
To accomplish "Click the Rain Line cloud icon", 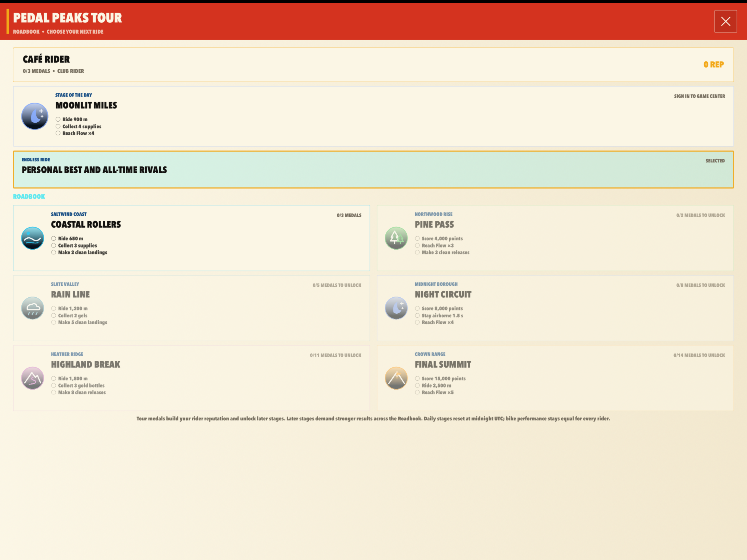I will click(x=32, y=308).
